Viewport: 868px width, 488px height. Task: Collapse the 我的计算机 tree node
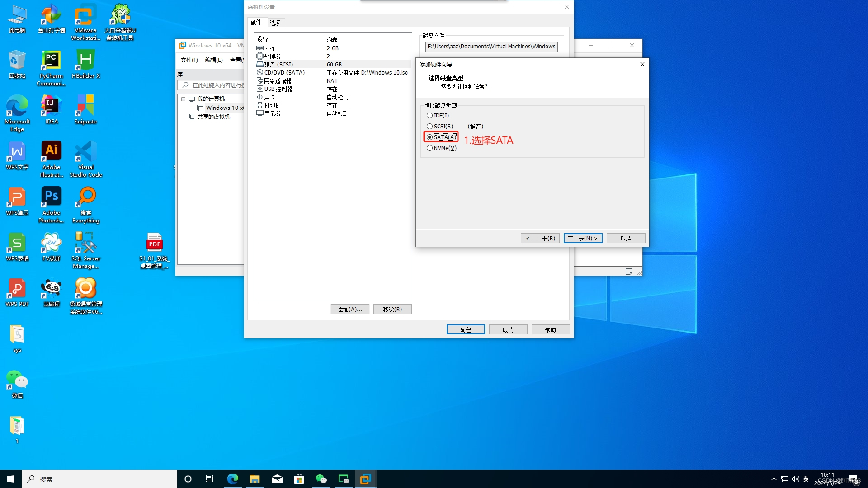click(x=184, y=99)
